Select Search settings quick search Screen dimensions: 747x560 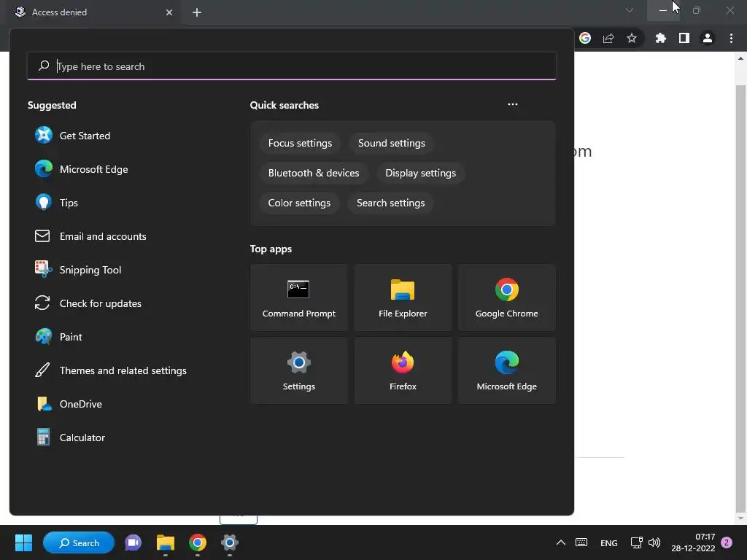click(391, 203)
